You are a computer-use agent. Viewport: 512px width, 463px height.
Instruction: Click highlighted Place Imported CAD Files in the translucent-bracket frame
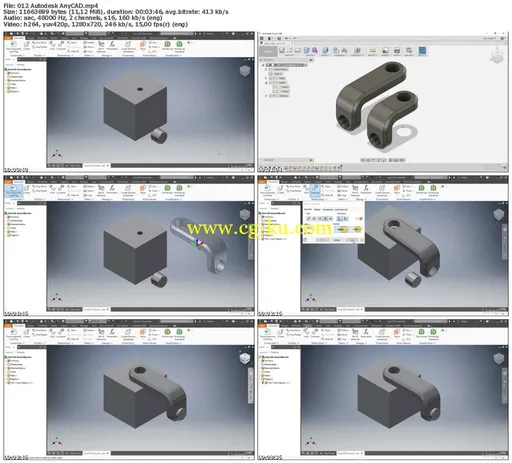point(14,191)
